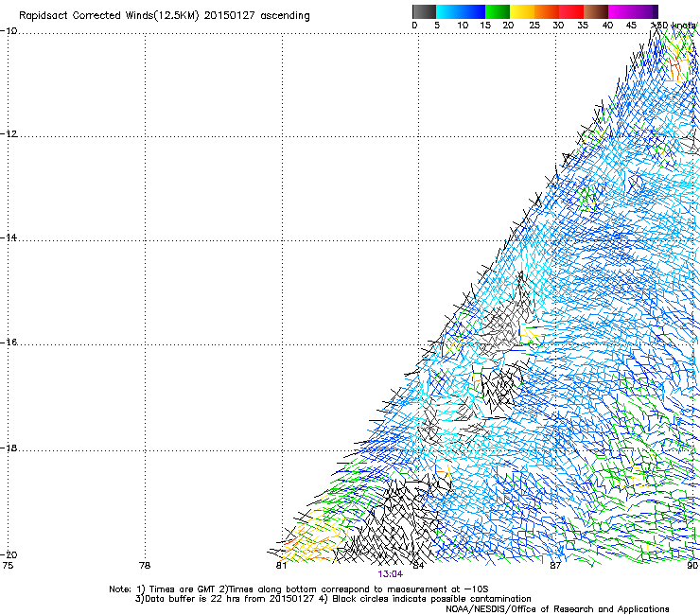This screenshot has height=615, width=700.
Task: Click the purple '13:04' swath time label
Action: (x=390, y=574)
